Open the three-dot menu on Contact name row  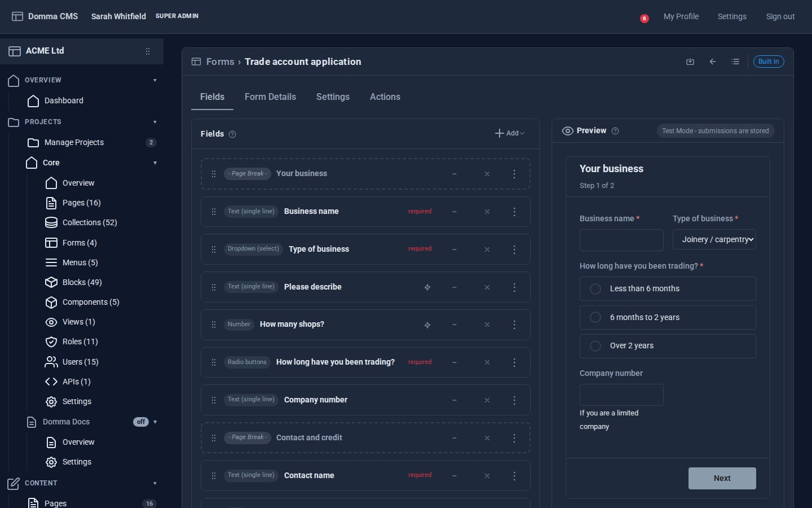514,476
